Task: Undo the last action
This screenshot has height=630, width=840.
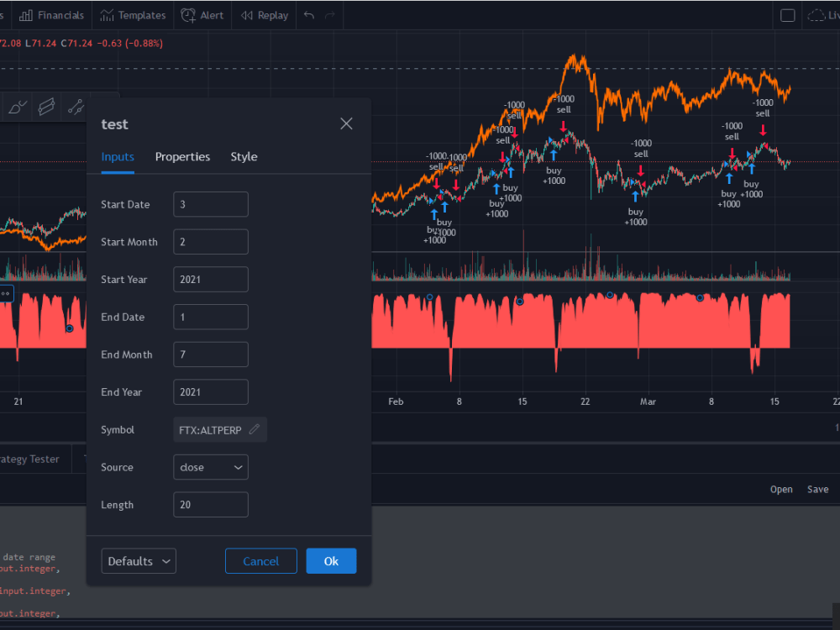Action: 307,14
